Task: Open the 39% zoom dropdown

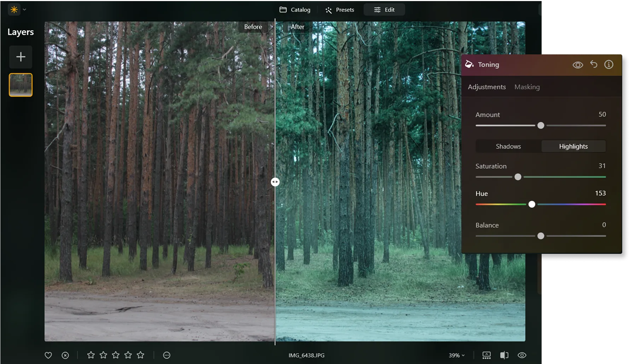Action: [457, 355]
